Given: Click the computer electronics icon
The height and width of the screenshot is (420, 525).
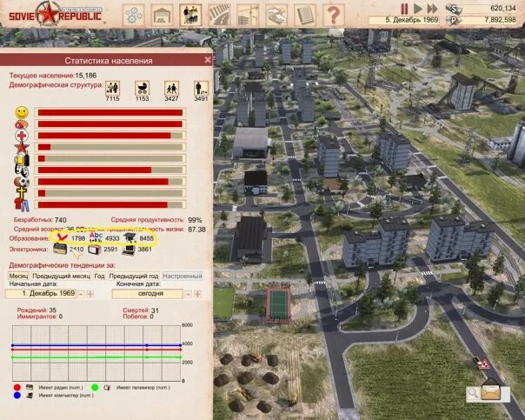Looking at the screenshot, I should [x=129, y=250].
